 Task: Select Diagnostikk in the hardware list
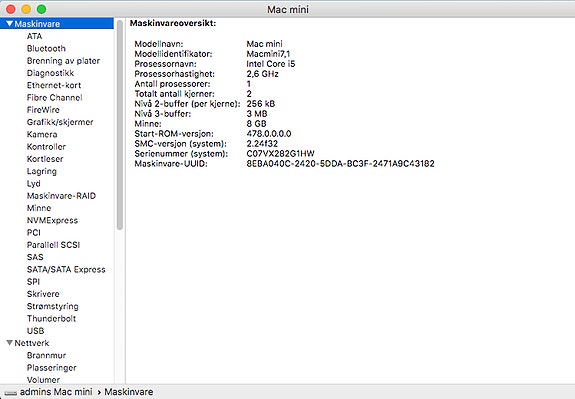50,73
